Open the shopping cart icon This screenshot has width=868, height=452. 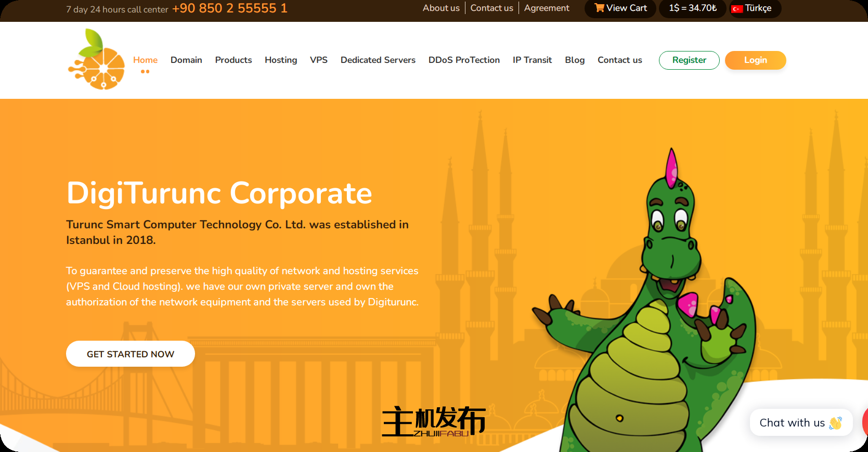click(x=599, y=8)
